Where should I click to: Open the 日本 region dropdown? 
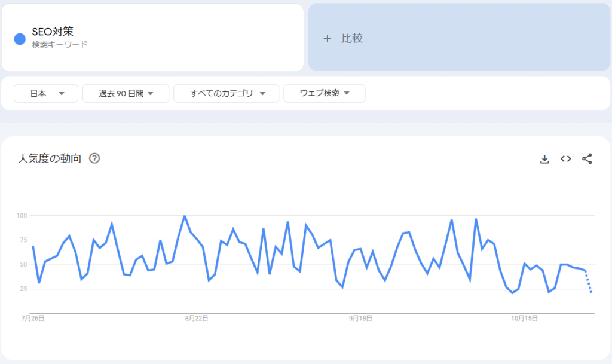click(45, 93)
